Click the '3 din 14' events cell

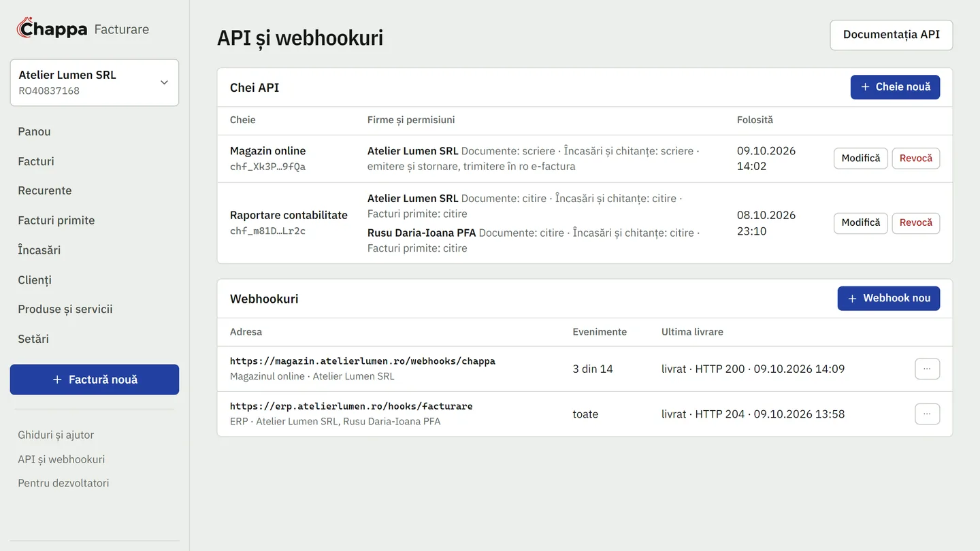[593, 369]
